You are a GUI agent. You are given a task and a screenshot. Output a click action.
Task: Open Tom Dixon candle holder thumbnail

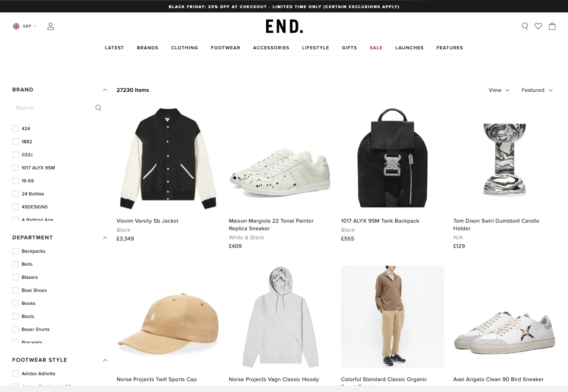(x=504, y=159)
